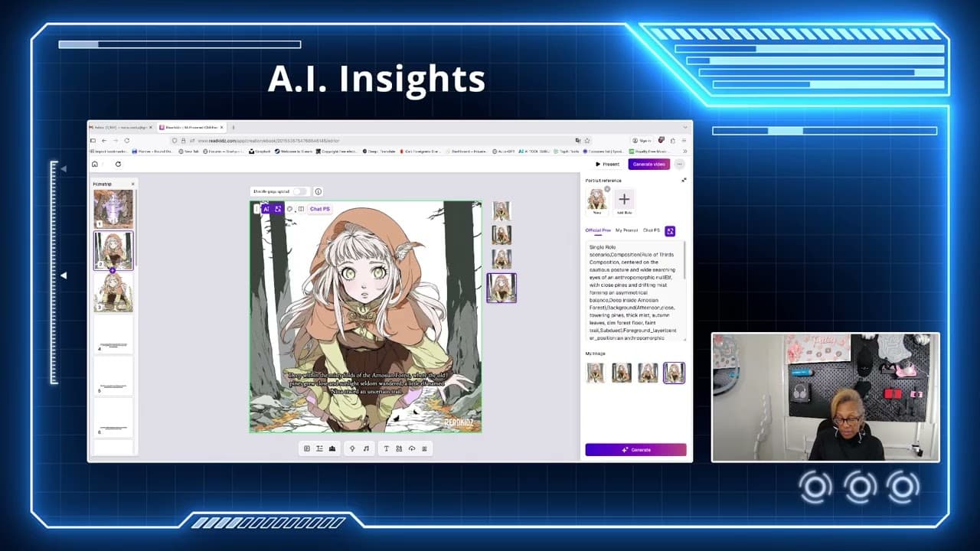Select the third My Image thumbnail
The width and height of the screenshot is (980, 551).
pos(648,373)
